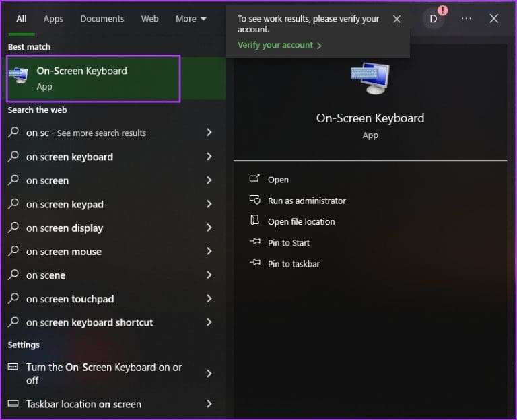Select the Web search tab
517x420 pixels.
tap(149, 19)
